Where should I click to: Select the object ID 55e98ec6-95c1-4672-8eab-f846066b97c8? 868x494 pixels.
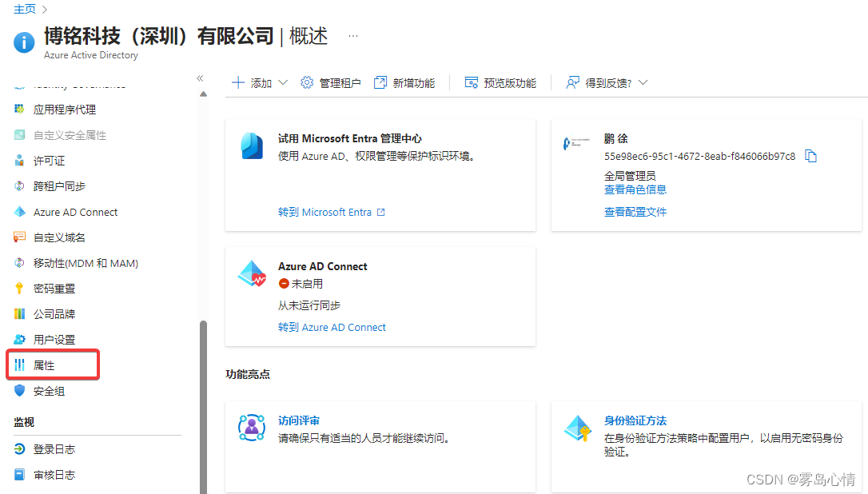[x=699, y=156]
